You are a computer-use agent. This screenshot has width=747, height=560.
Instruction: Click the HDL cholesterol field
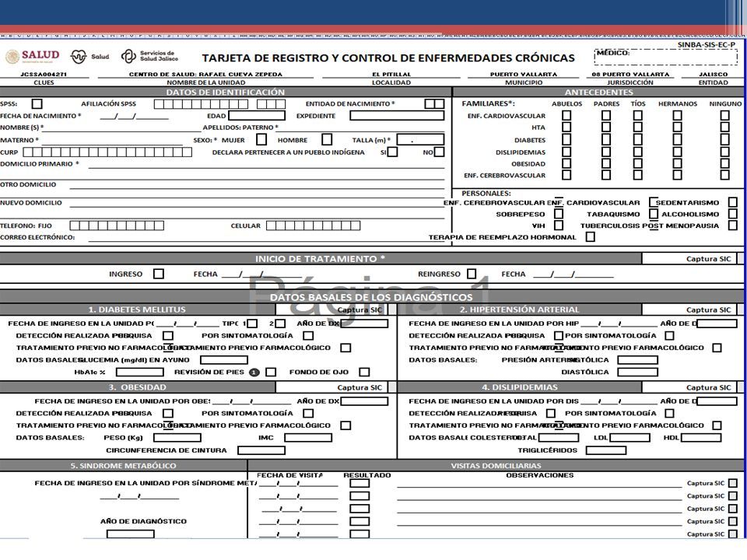(x=701, y=438)
